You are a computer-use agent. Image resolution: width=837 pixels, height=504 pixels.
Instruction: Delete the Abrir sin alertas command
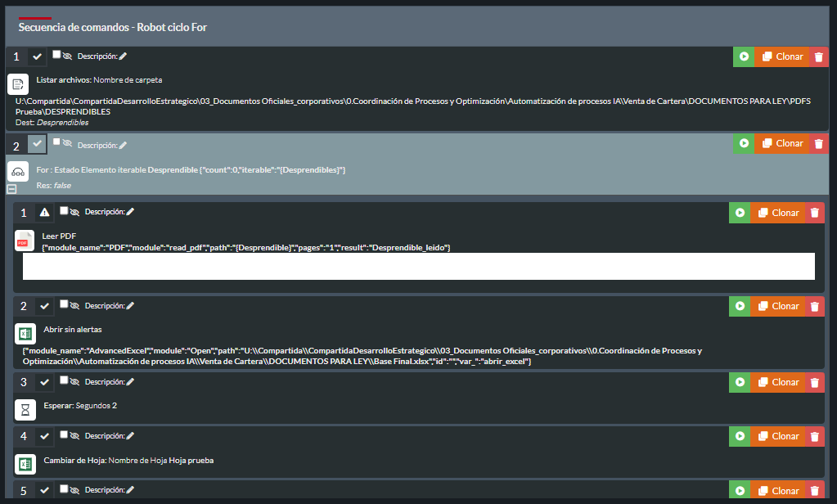pos(815,306)
